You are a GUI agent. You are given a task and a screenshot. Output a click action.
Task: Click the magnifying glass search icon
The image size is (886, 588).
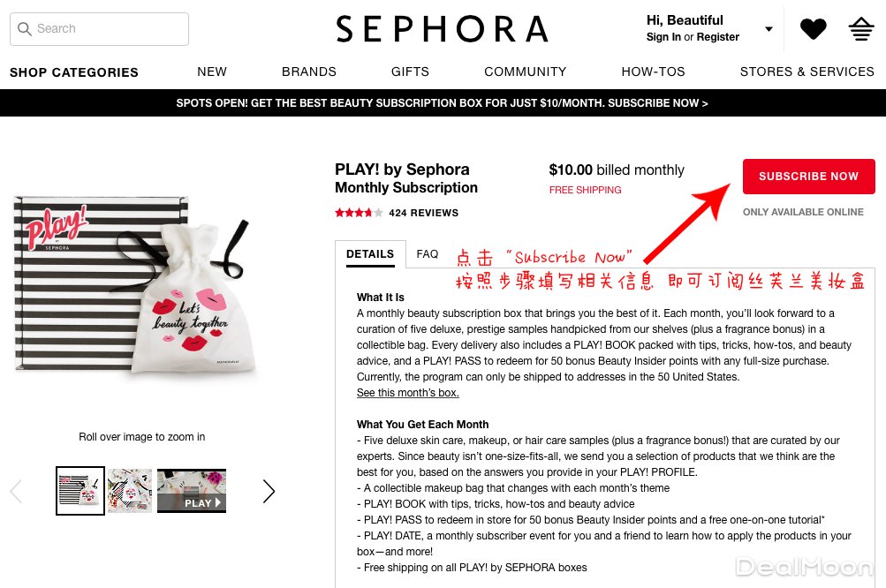point(25,29)
